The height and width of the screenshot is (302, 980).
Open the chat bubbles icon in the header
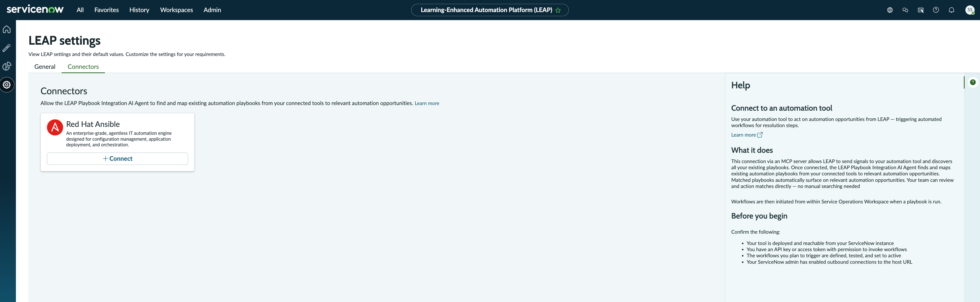tap(905, 10)
